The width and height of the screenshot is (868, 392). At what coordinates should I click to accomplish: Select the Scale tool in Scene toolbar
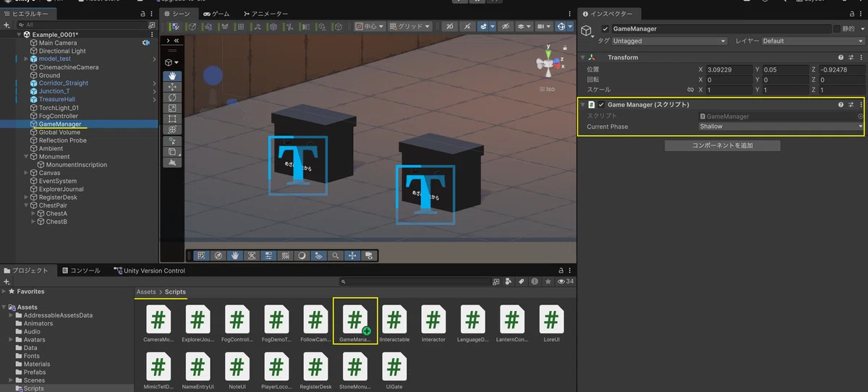(x=172, y=108)
